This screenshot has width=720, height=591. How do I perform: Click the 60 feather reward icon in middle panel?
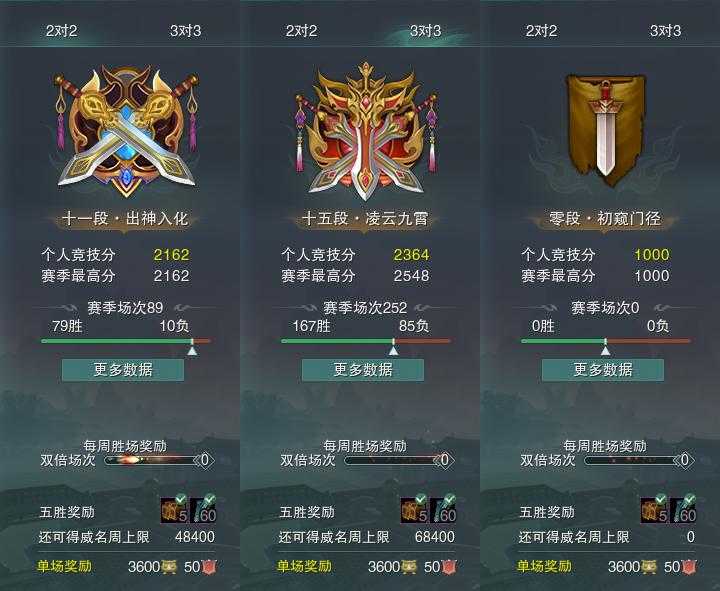click(444, 510)
